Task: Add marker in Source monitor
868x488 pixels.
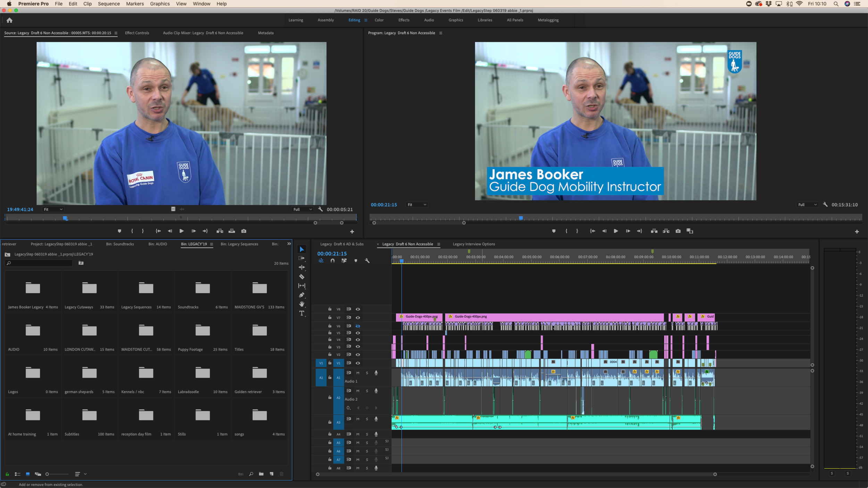Action: [x=119, y=231]
